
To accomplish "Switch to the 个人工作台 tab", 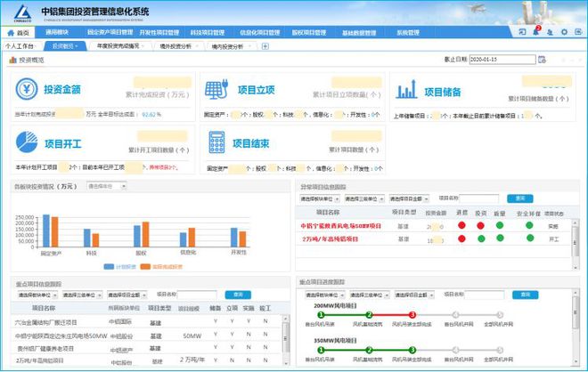I will (19, 46).
